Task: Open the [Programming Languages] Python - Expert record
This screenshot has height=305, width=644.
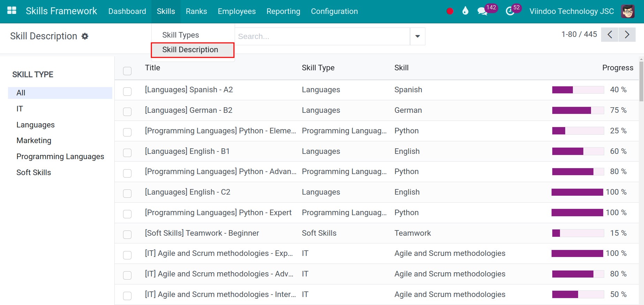Action: click(x=218, y=213)
